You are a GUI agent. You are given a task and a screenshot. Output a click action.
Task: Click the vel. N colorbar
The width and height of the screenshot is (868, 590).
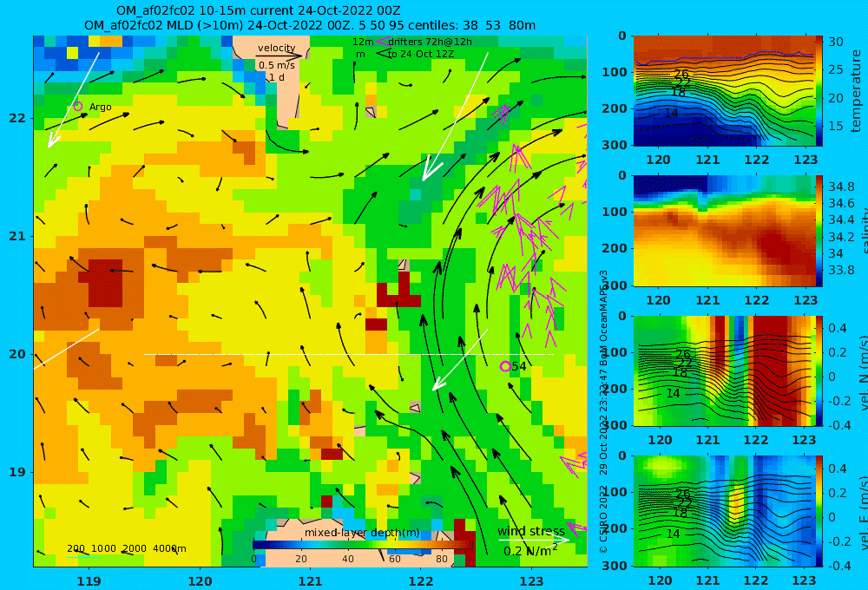tap(819, 370)
